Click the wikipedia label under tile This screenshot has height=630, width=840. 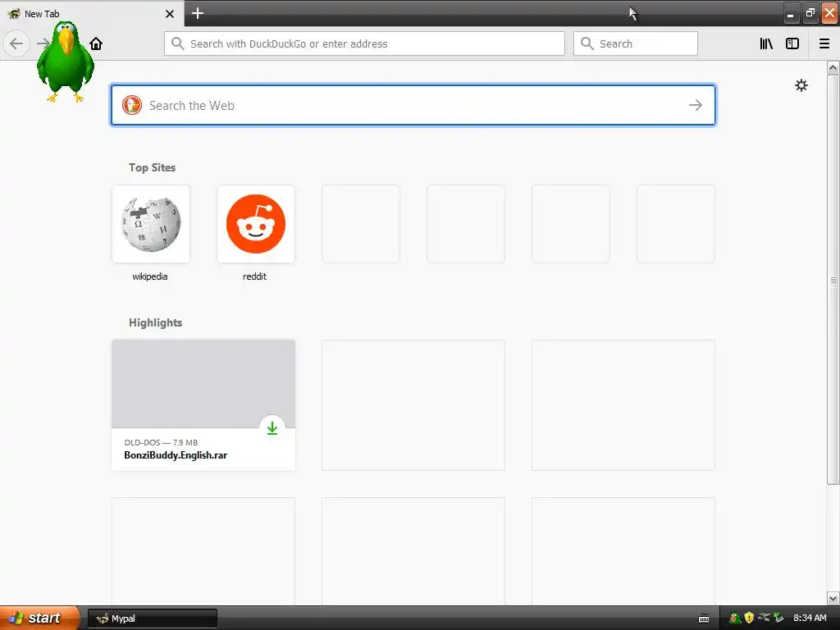tap(150, 276)
